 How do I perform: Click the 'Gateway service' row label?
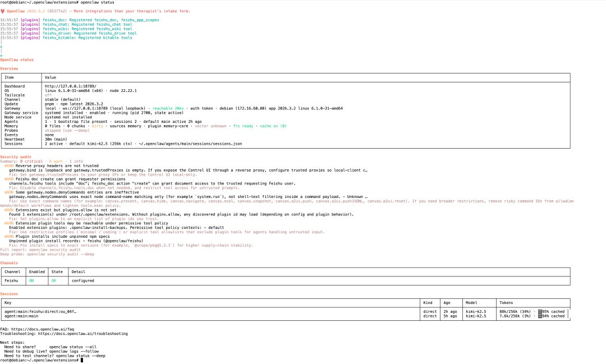click(x=21, y=113)
